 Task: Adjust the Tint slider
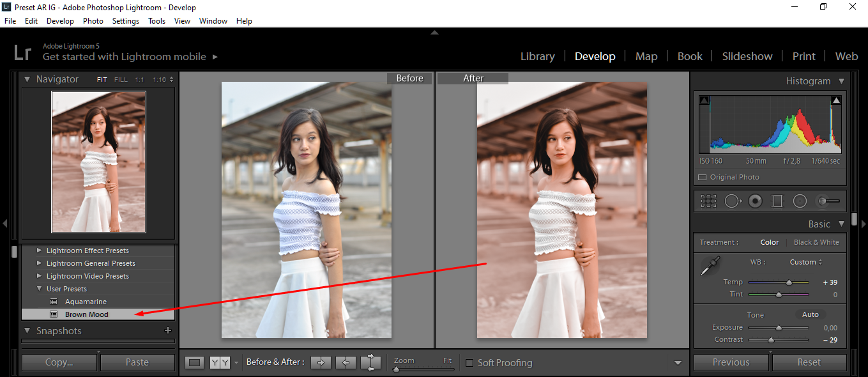[x=779, y=295]
